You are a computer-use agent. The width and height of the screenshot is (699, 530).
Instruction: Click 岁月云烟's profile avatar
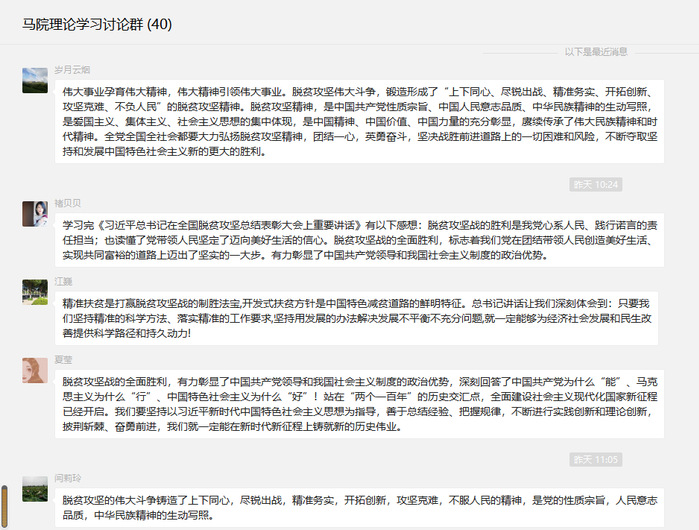[35, 81]
